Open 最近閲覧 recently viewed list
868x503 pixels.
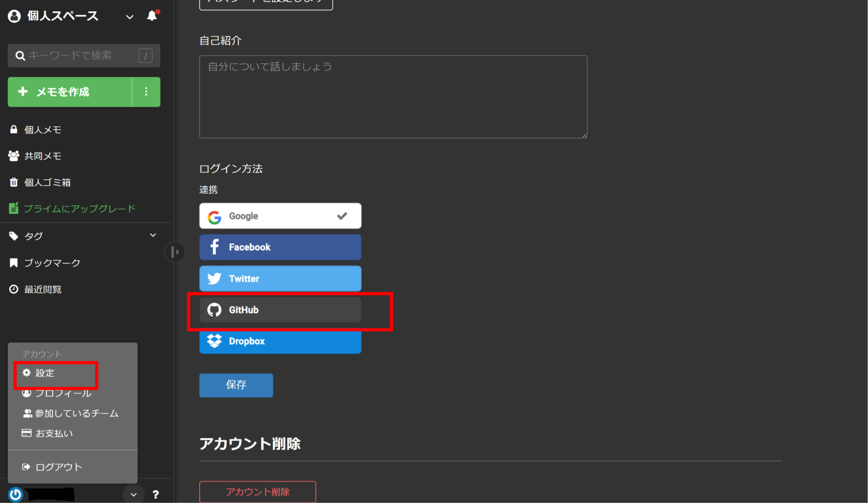[x=43, y=289]
